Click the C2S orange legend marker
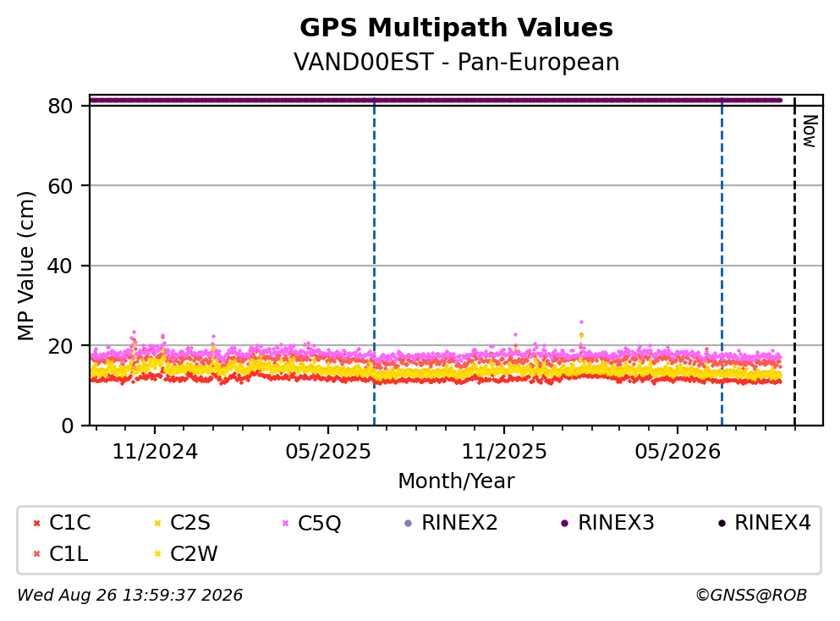This screenshot has width=840, height=621. pyautogui.click(x=158, y=524)
